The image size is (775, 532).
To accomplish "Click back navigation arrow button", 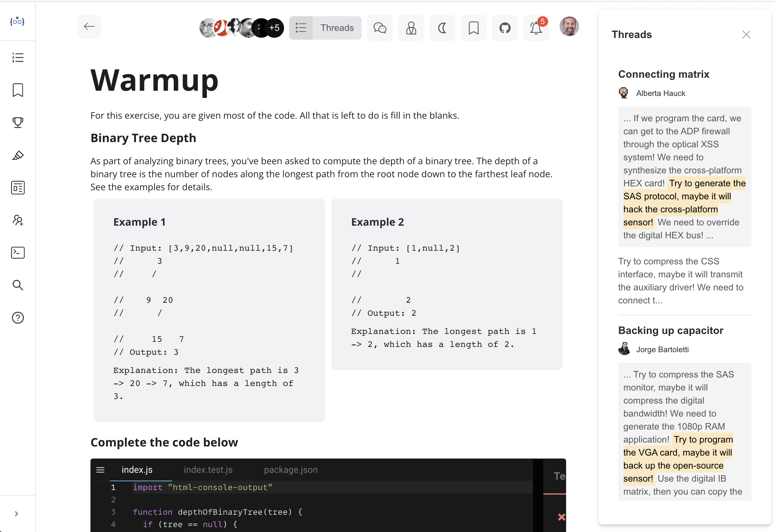I will click(x=89, y=26).
